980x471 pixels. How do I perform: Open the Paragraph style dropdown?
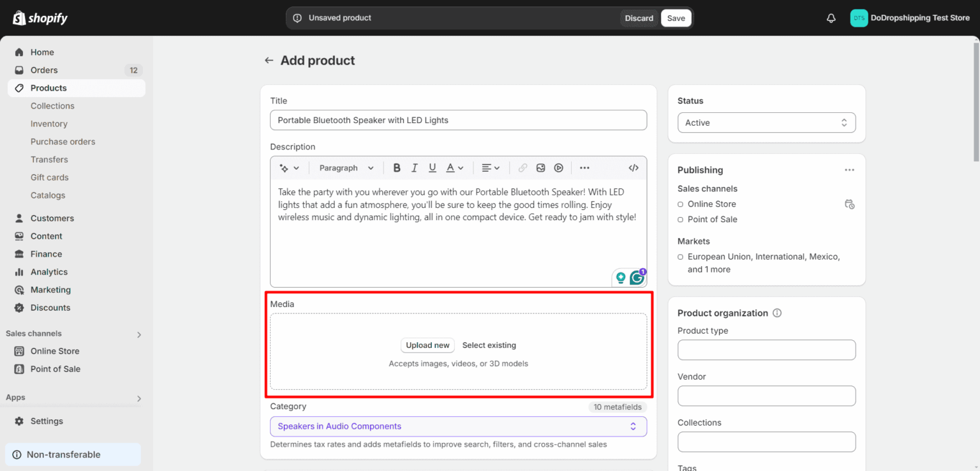[345, 167]
